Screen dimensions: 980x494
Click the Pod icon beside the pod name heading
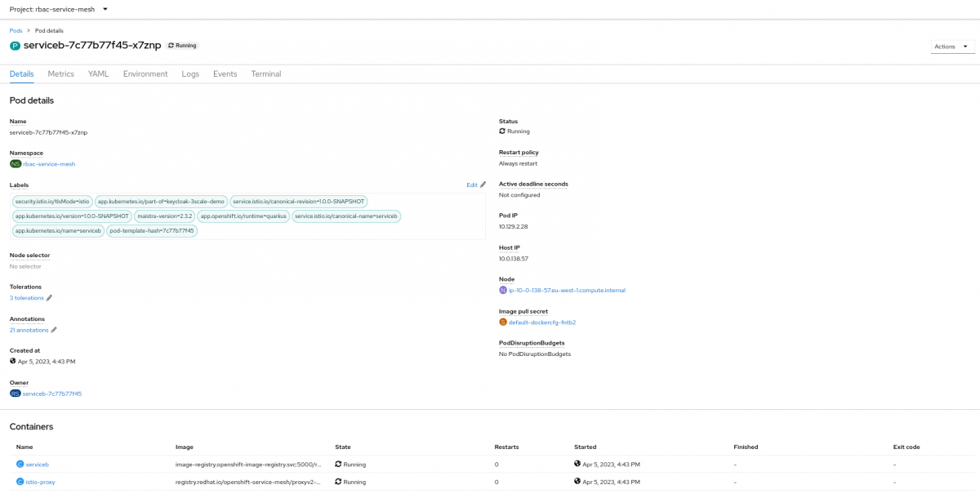14,46
